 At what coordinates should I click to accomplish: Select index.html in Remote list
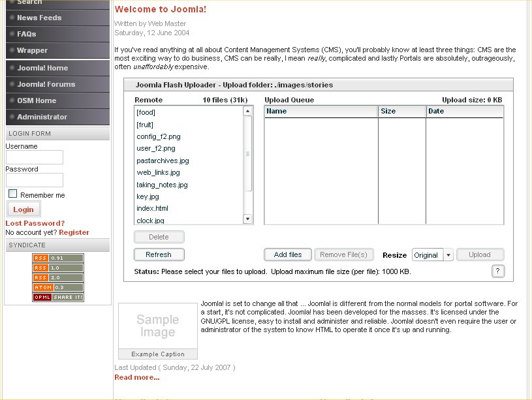click(188, 208)
